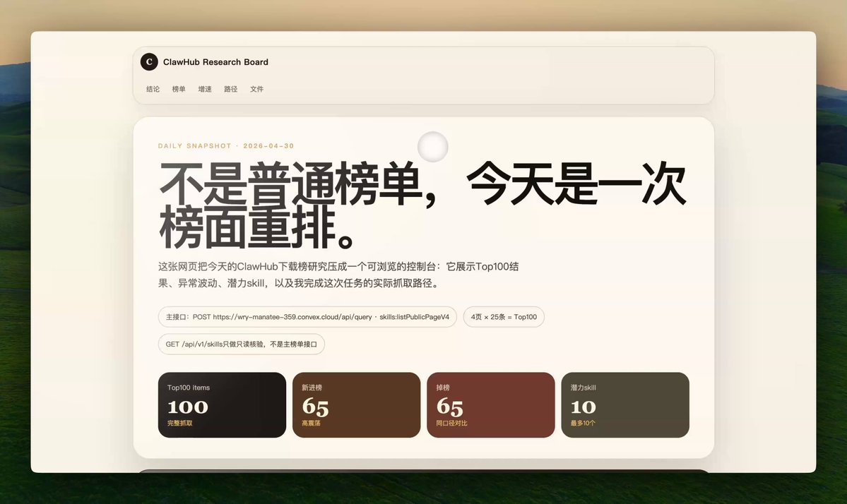Open the 榜单 navigation item
This screenshot has height=504, width=847.
[x=179, y=89]
